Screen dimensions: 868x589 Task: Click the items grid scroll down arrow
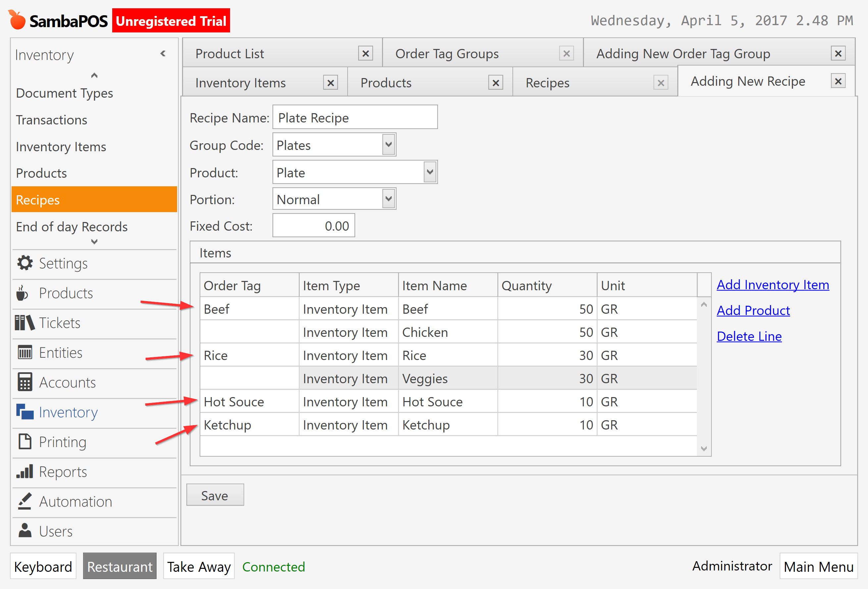[704, 448]
